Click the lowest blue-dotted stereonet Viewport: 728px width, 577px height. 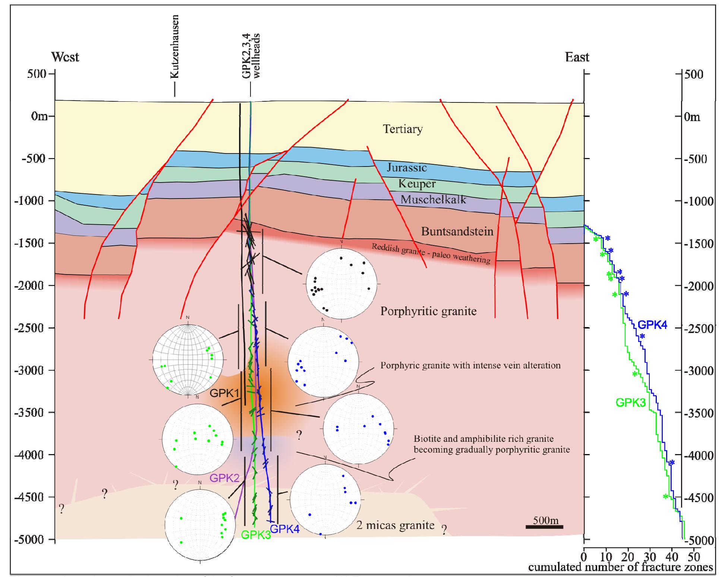(x=325, y=500)
